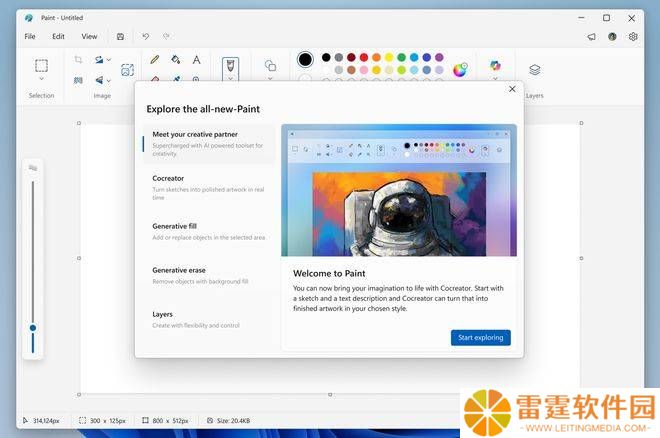660x438 pixels.
Task: Select the Text tool
Action: tap(197, 60)
